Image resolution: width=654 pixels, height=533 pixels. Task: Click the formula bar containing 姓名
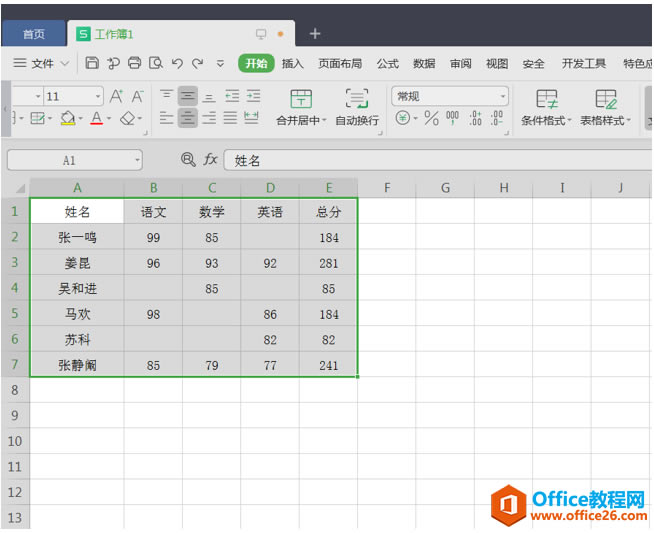pyautogui.click(x=438, y=160)
